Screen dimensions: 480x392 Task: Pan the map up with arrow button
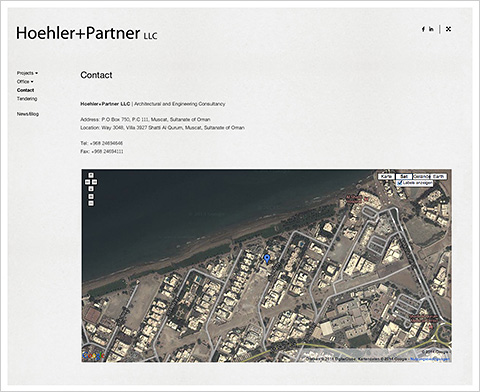tap(91, 175)
